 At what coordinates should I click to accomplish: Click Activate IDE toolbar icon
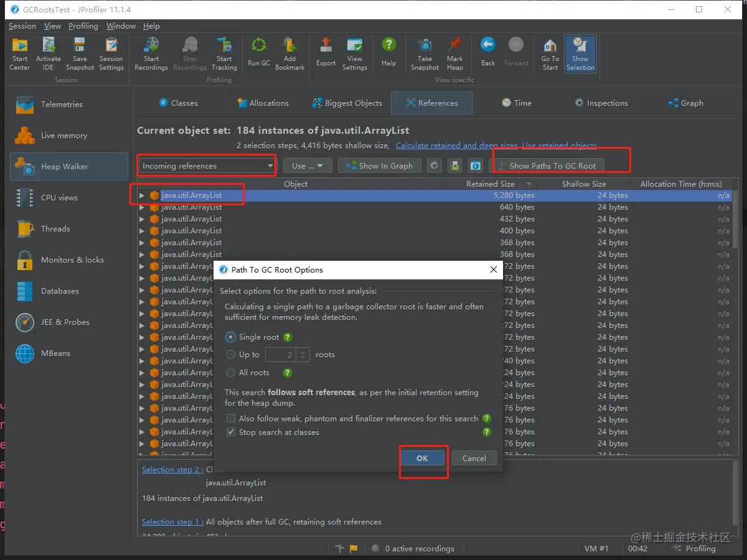(x=49, y=54)
